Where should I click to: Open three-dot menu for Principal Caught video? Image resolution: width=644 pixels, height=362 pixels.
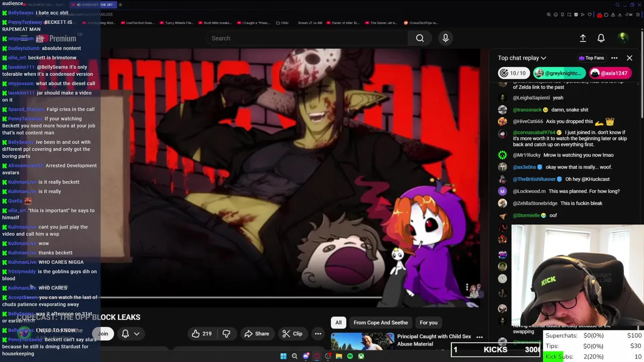479,337
